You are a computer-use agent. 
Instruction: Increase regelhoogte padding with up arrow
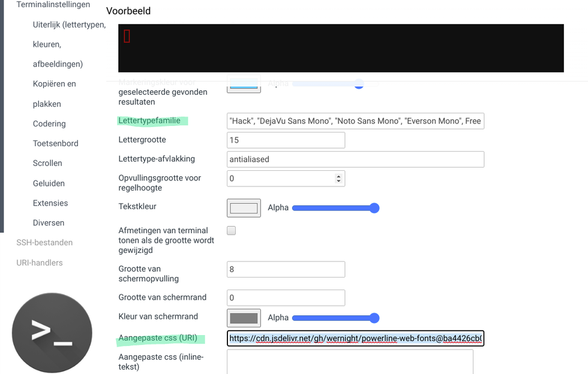338,176
